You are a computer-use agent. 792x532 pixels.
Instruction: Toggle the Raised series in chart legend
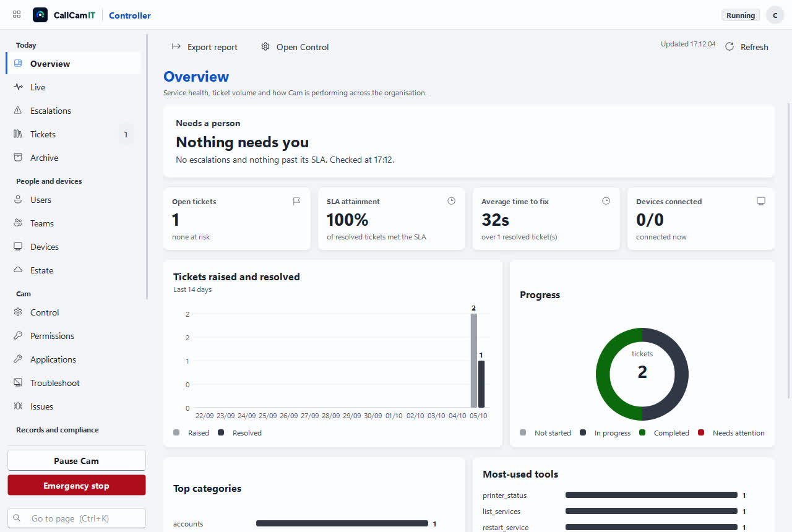(191, 433)
